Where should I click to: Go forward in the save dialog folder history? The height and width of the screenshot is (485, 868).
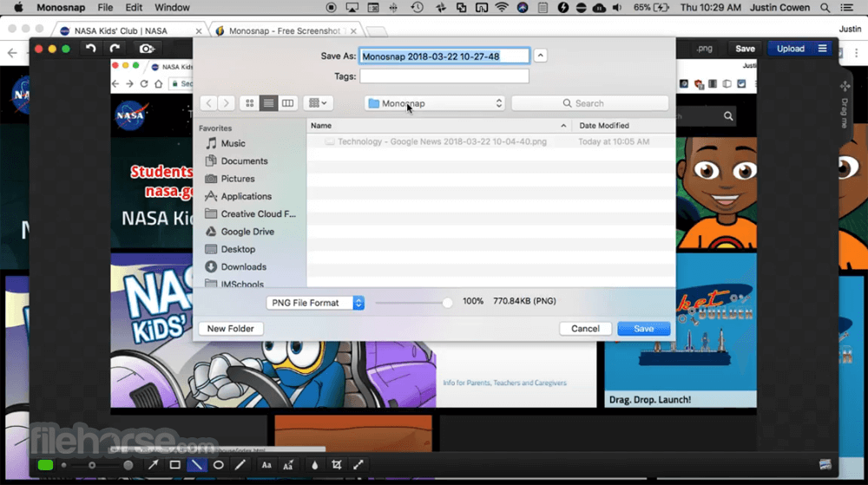pyautogui.click(x=226, y=103)
